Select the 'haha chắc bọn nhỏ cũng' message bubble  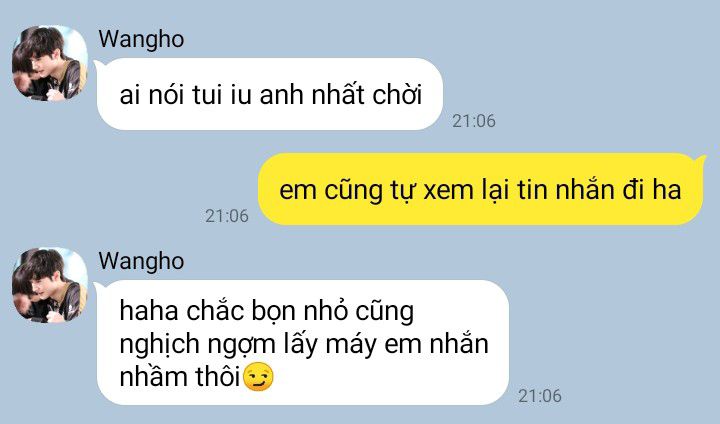[x=303, y=343]
